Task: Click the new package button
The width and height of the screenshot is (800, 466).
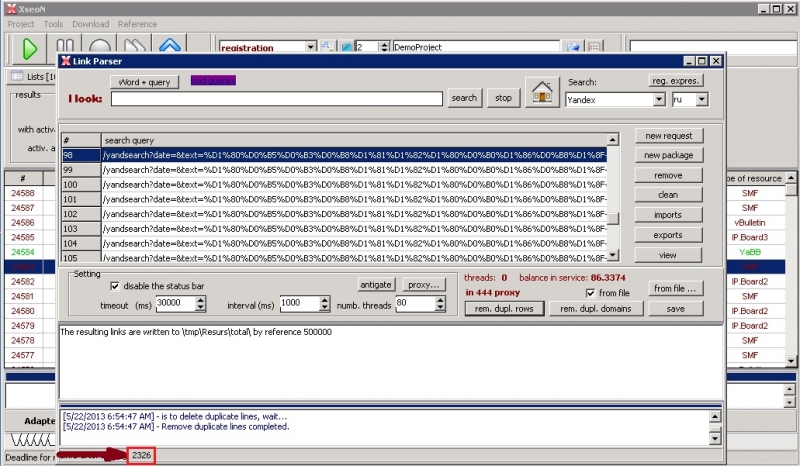Action: point(668,155)
